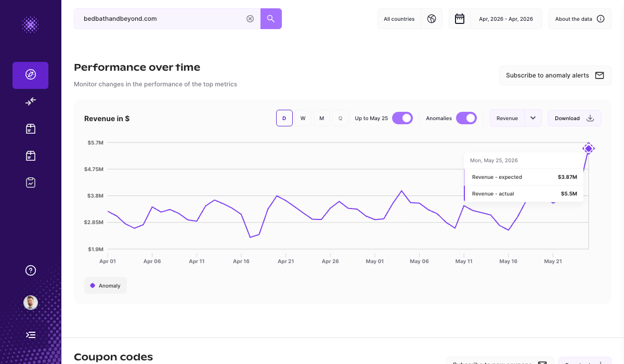This screenshot has width=624, height=364.
Task: Click the purple search magnifier button
Action: (271, 19)
